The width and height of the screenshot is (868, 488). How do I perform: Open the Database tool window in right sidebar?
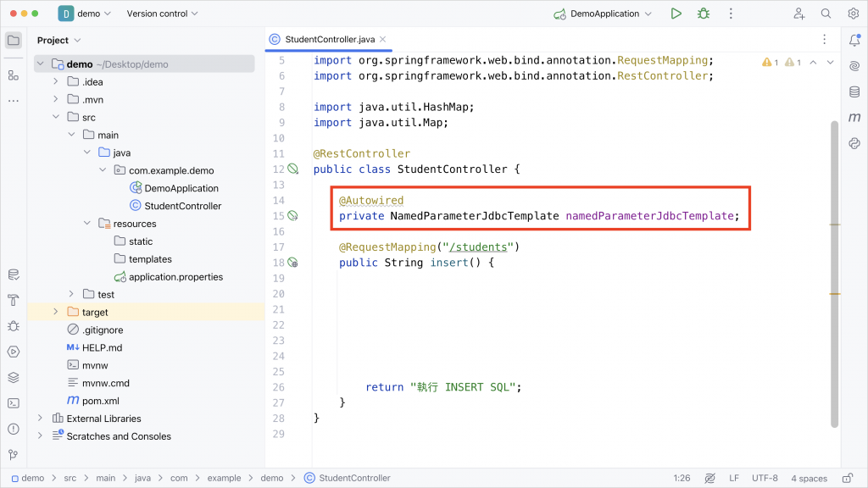[854, 91]
